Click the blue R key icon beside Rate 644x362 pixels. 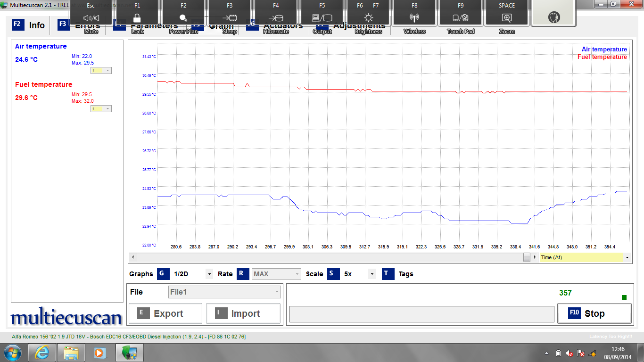(243, 274)
